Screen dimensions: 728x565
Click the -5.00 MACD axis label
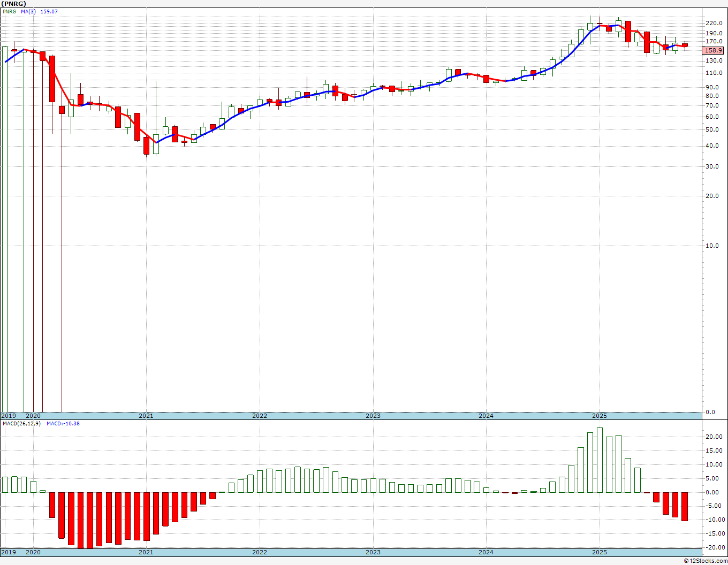coord(713,506)
